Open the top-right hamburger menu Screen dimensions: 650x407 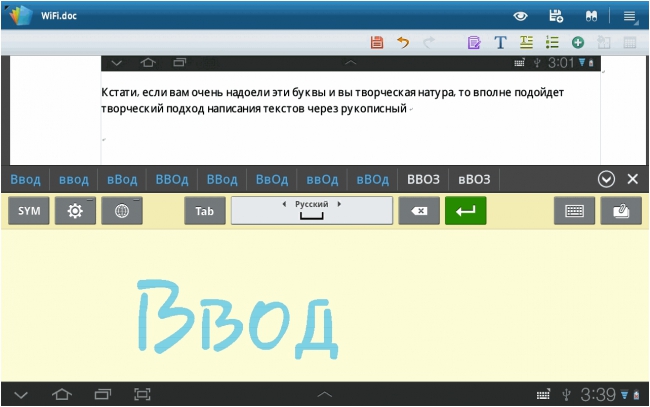tap(630, 16)
